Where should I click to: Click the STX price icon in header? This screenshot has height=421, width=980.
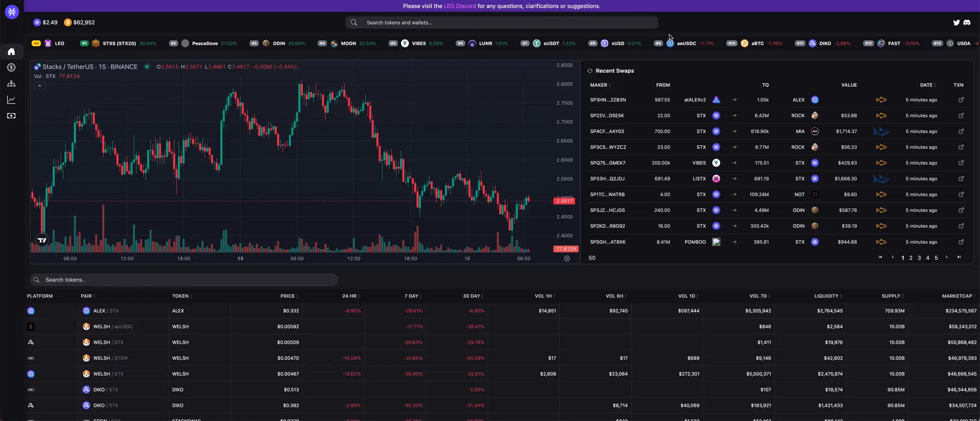37,22
